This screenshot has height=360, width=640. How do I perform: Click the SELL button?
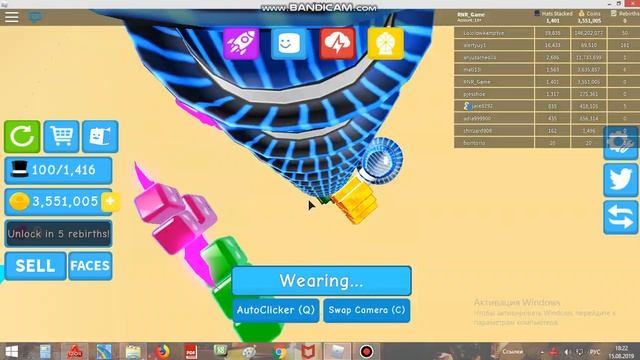[36, 266]
